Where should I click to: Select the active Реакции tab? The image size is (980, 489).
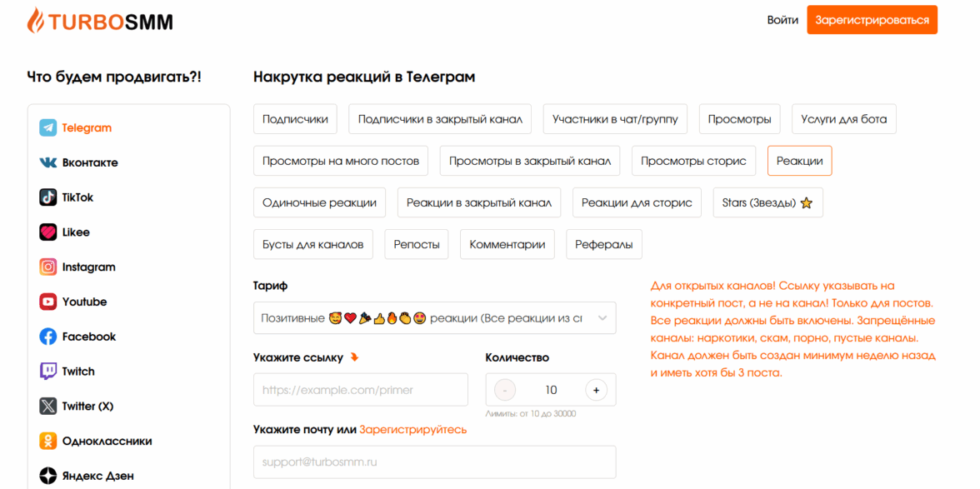tap(799, 161)
